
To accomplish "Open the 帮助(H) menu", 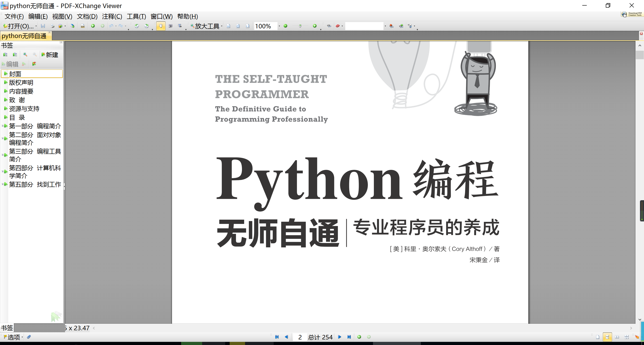I will coord(188,17).
